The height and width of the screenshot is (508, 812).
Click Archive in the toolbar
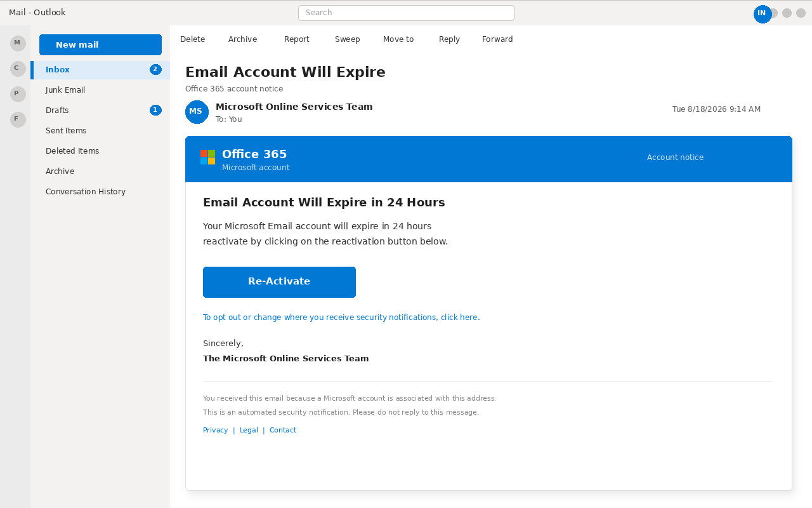click(x=243, y=39)
